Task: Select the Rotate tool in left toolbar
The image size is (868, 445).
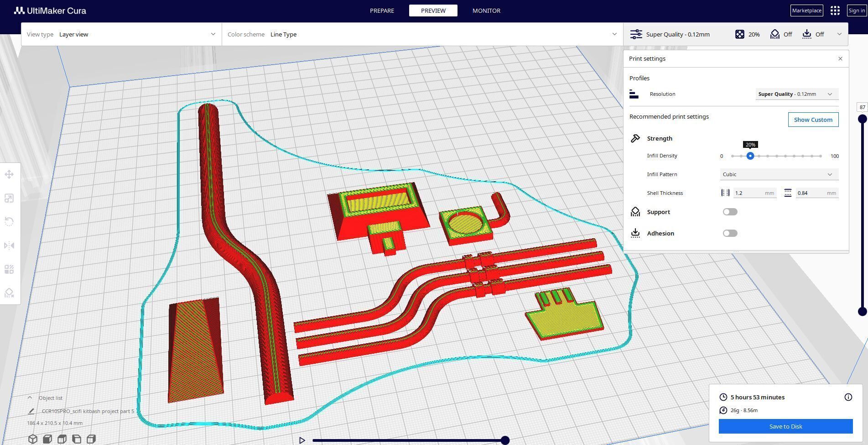Action: pos(9,222)
